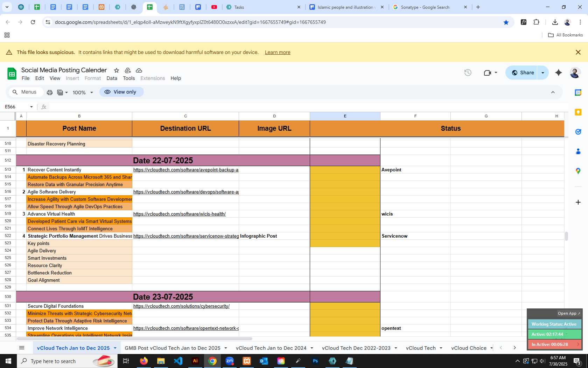Open vCloud Tech Jan to Dec 2024 tab arrow

(x=311, y=348)
